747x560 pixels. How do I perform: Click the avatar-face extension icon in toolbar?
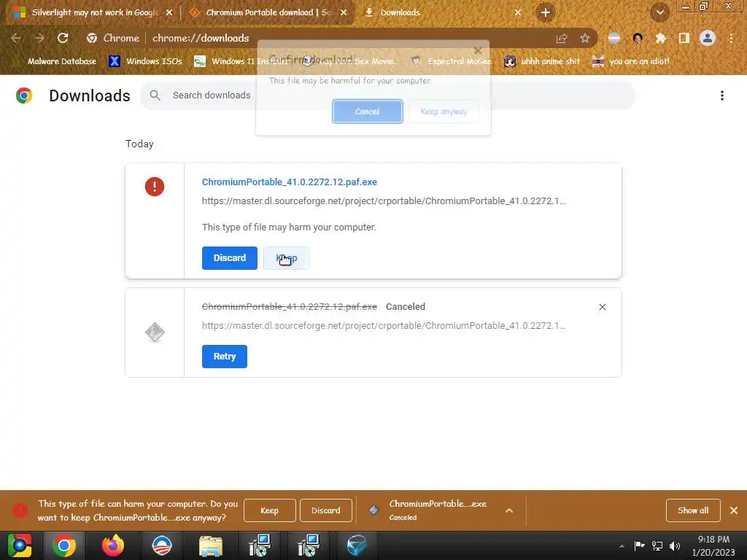click(638, 38)
